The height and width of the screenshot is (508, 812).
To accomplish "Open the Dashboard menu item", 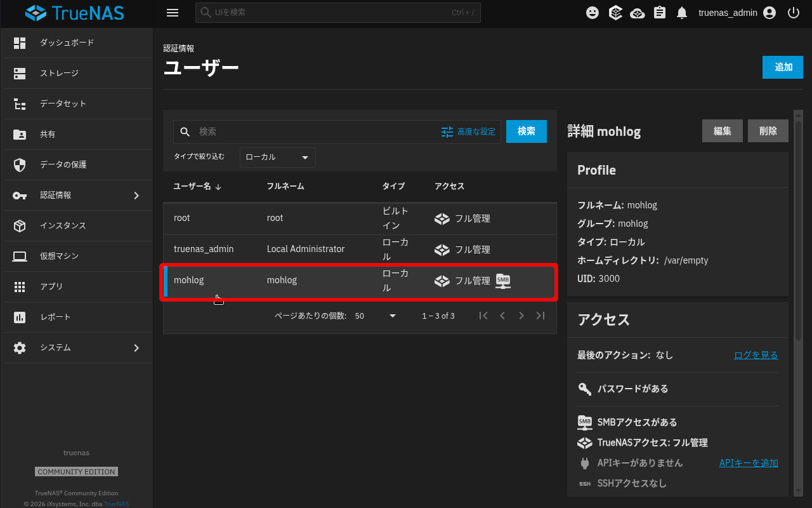I will [76, 43].
